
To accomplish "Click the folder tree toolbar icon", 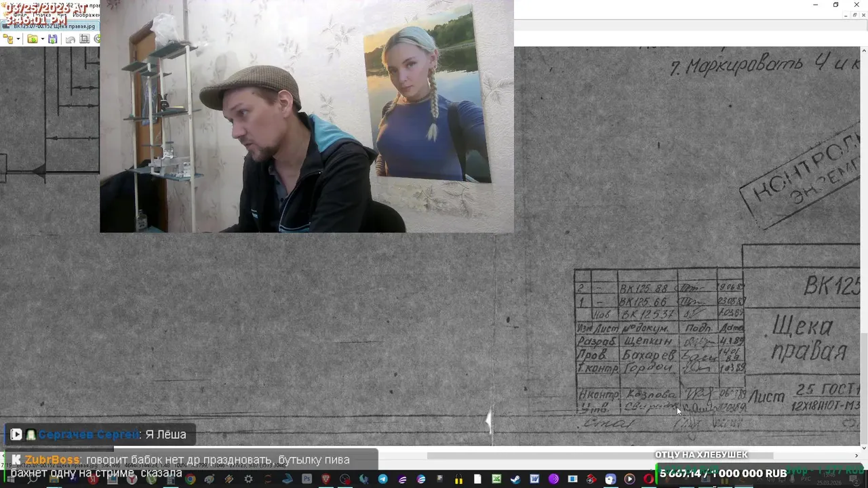I will (x=8, y=39).
